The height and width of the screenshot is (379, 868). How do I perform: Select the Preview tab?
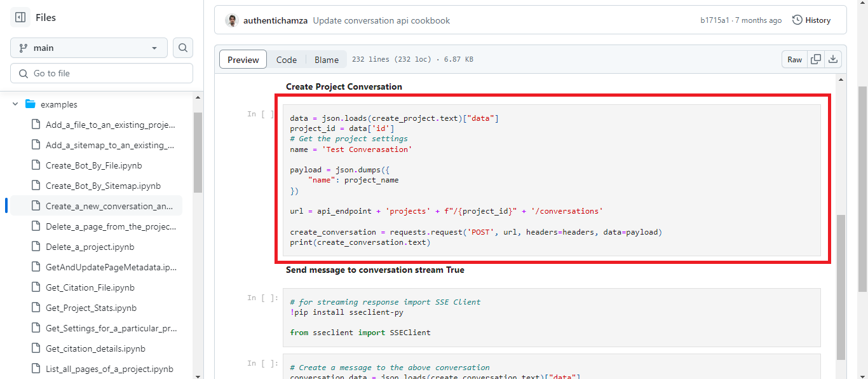coord(243,59)
